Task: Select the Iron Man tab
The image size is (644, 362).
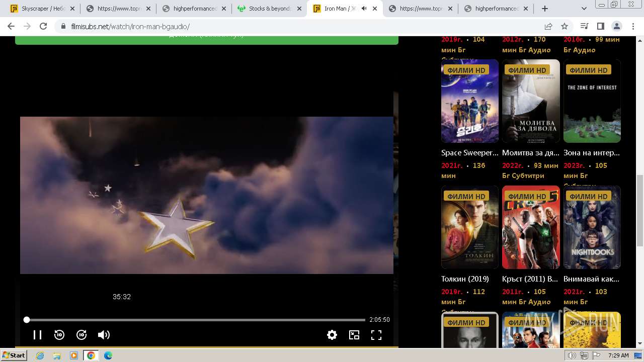Action: (340, 9)
